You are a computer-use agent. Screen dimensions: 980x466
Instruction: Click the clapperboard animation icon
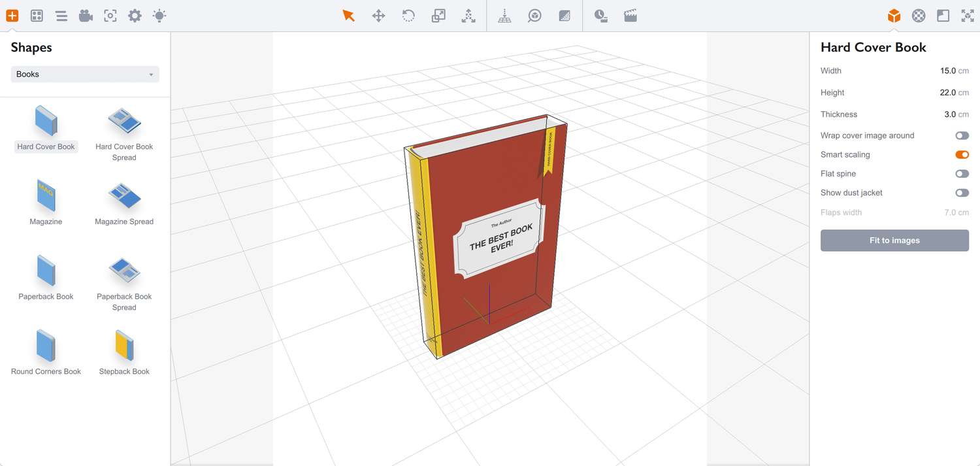pyautogui.click(x=630, y=16)
